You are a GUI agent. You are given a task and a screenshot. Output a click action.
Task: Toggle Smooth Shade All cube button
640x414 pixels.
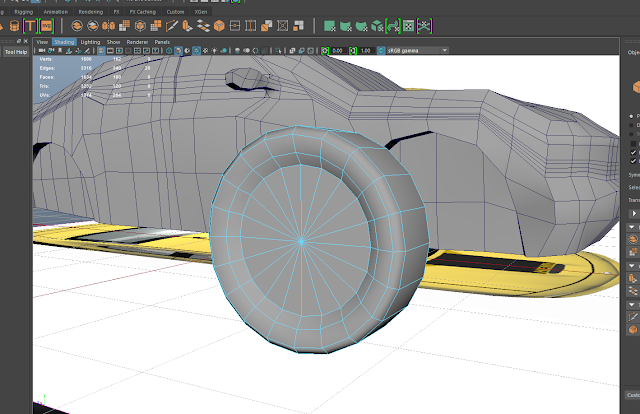(x=178, y=51)
